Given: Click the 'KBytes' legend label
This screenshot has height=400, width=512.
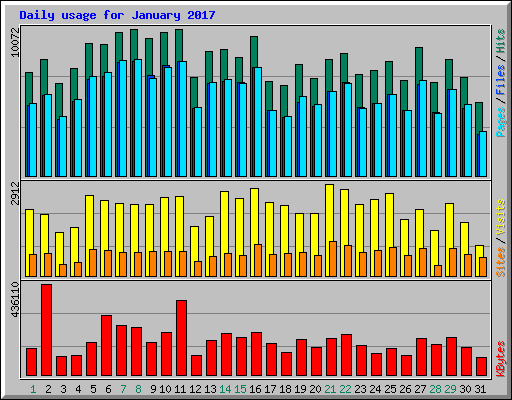Looking at the screenshot, I should point(501,359).
